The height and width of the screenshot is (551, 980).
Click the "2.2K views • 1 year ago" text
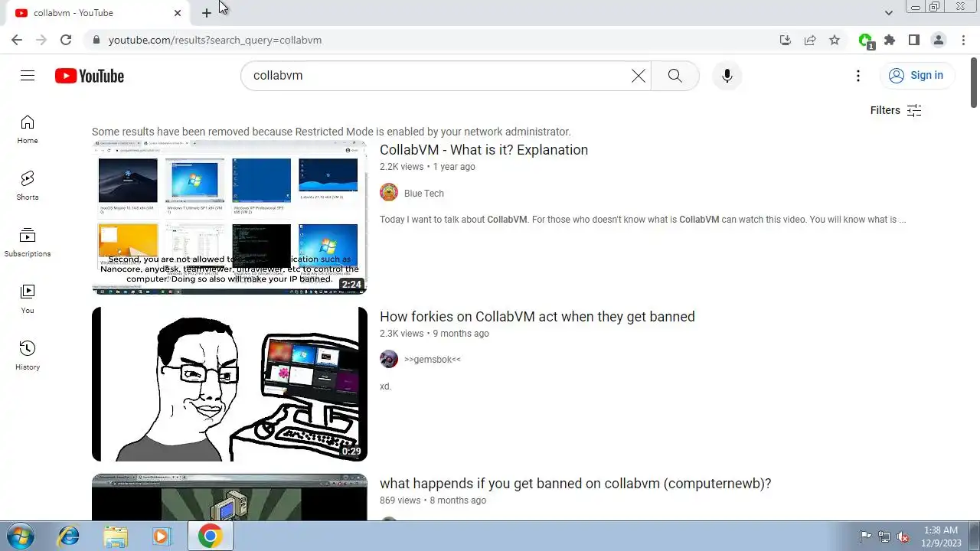(427, 167)
